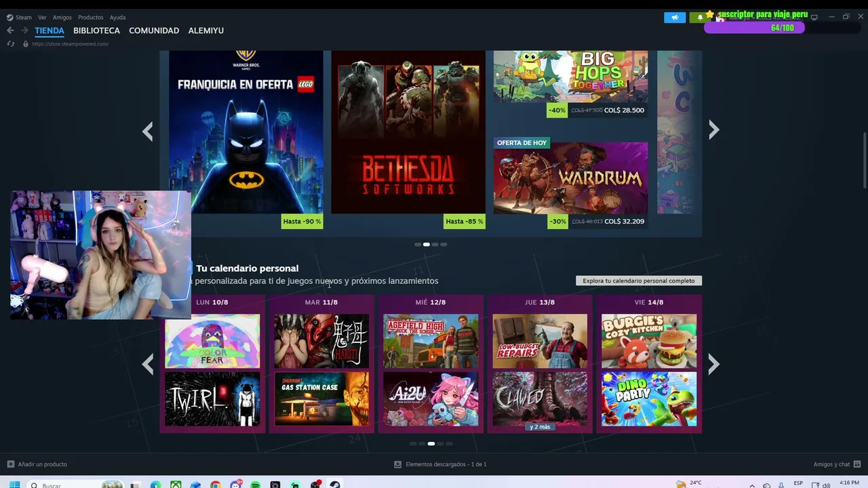Open the TWIRL game capsule

coord(212,399)
